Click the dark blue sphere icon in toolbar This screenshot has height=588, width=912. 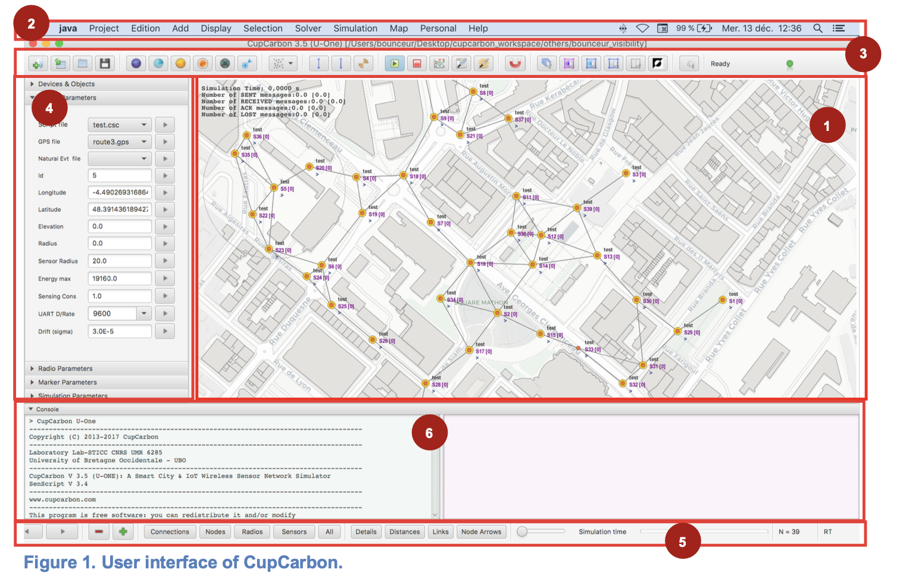point(136,64)
